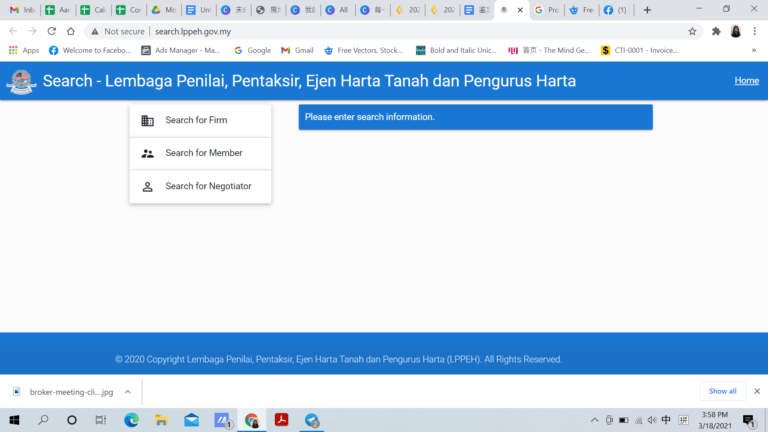This screenshot has width=768, height=432.
Task: Open a new browser tab
Action: [x=648, y=10]
